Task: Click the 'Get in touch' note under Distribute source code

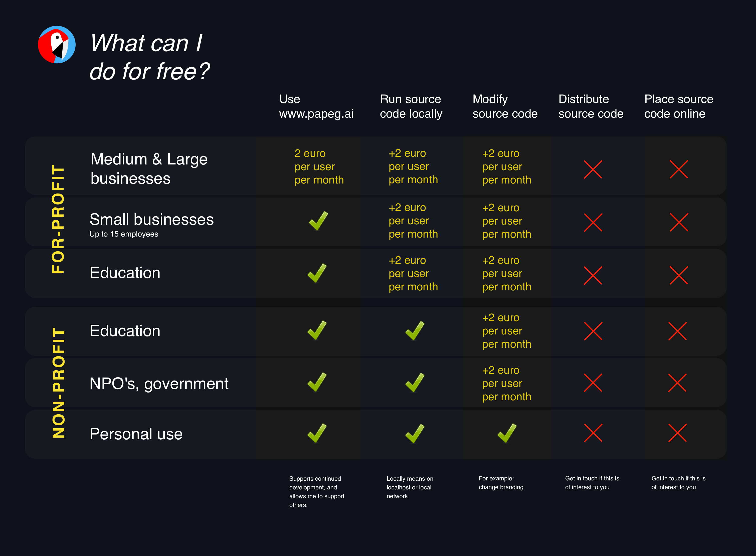Action: 592,483
